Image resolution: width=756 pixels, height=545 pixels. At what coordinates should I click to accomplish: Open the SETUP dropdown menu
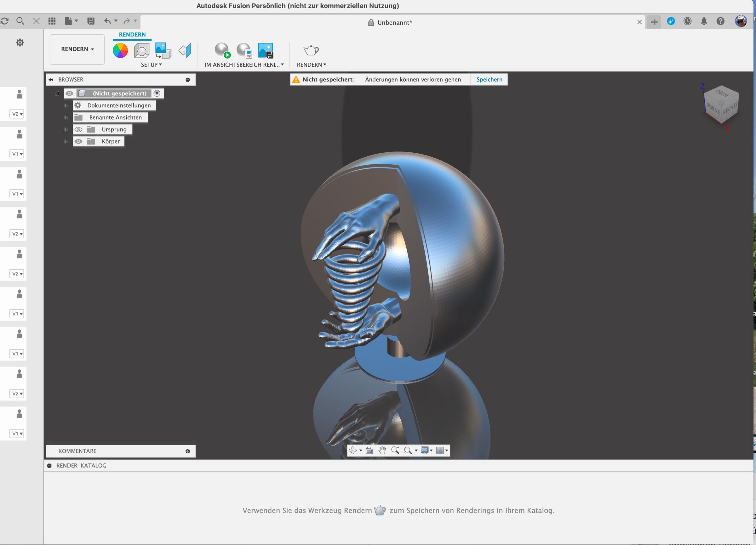(151, 65)
